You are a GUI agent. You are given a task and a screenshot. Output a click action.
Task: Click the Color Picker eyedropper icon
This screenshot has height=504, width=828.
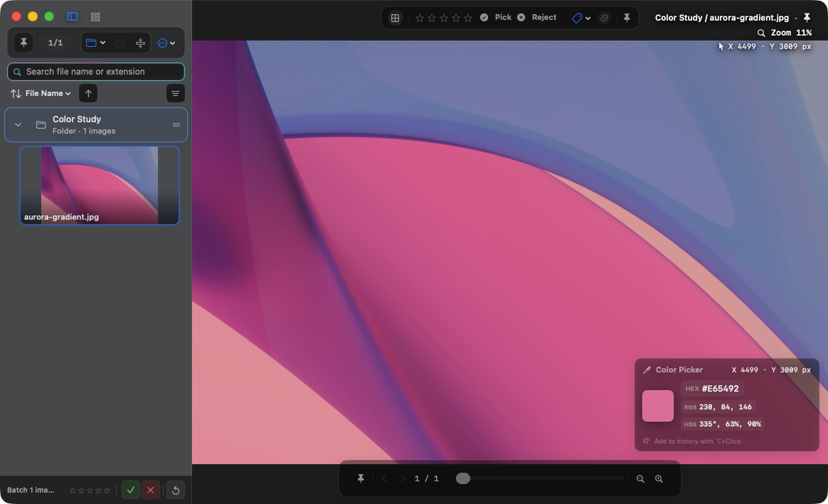(x=647, y=370)
